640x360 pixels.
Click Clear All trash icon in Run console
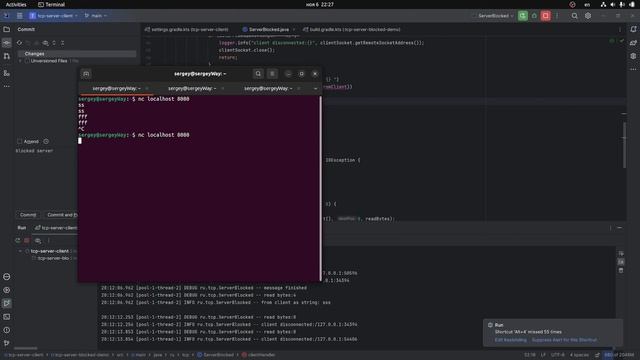(621, 270)
